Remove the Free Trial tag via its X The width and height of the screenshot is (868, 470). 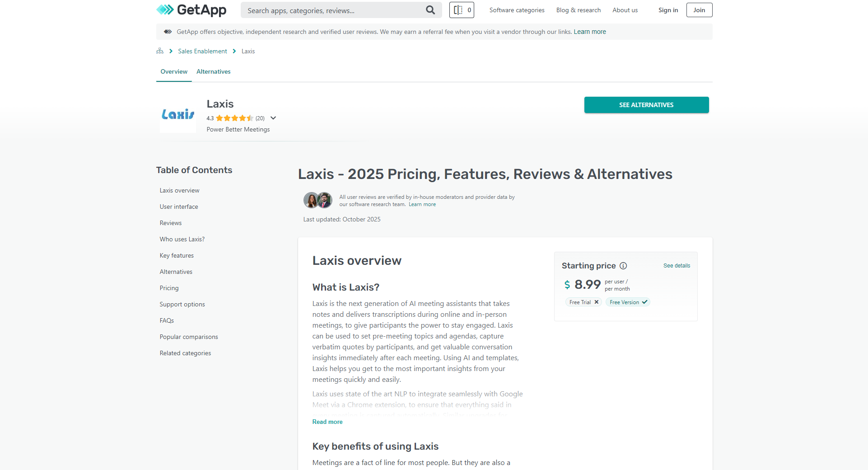tap(597, 302)
